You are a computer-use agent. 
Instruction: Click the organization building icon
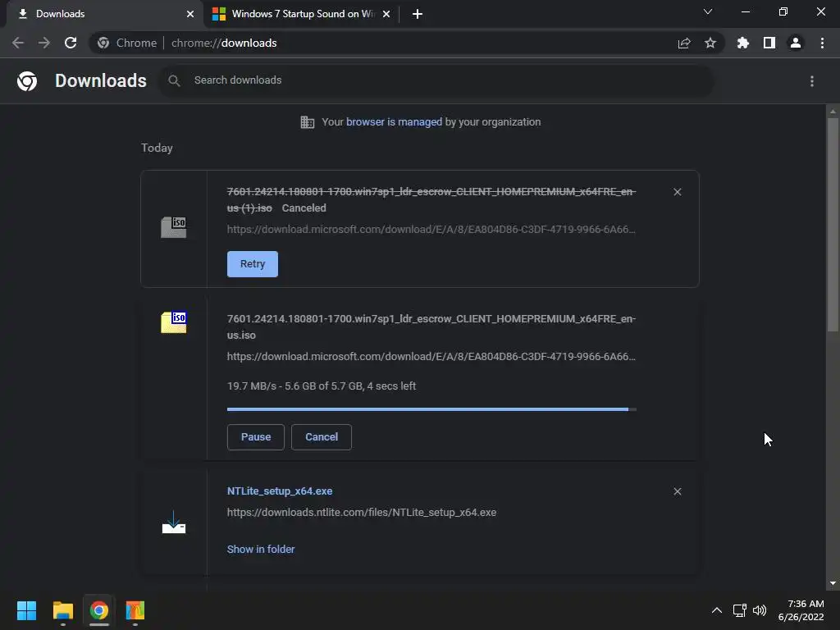point(308,122)
